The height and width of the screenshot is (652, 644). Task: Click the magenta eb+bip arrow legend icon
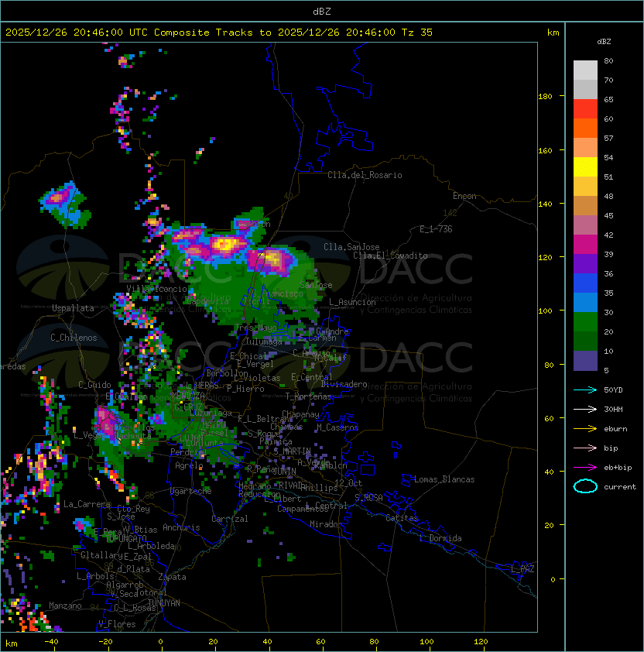(x=585, y=468)
